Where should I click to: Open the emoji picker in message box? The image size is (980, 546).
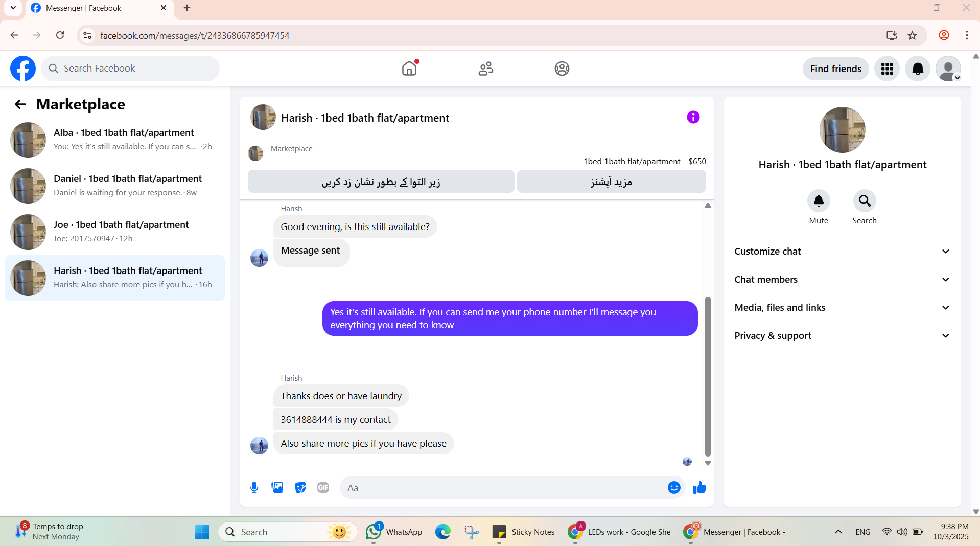(674, 488)
